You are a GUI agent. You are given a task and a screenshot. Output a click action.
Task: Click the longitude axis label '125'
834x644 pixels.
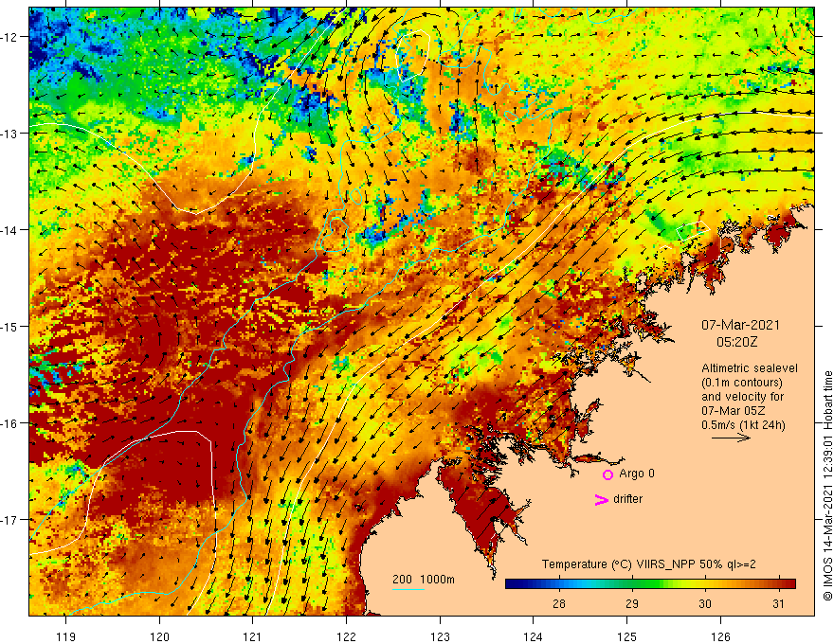627,636
